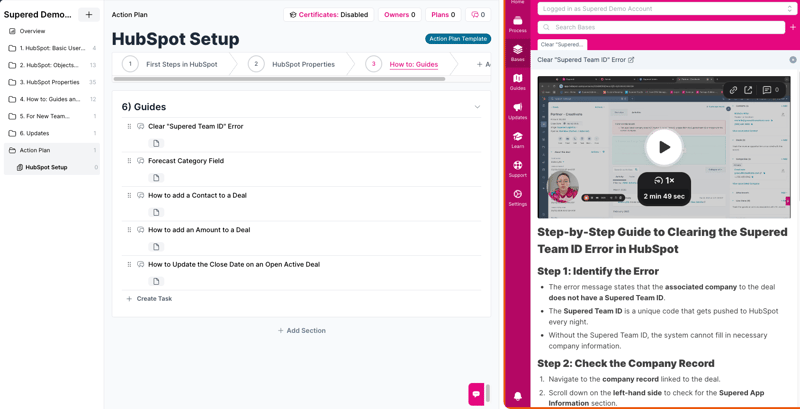Play the Supered Team ID video
This screenshot has height=409, width=800.
(664, 147)
